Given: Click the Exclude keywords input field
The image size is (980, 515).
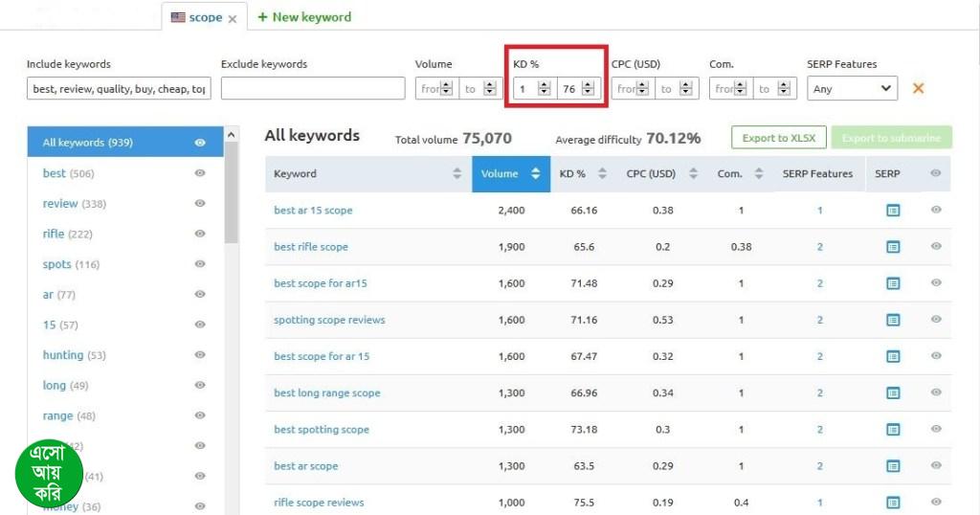Looking at the screenshot, I should click(313, 89).
